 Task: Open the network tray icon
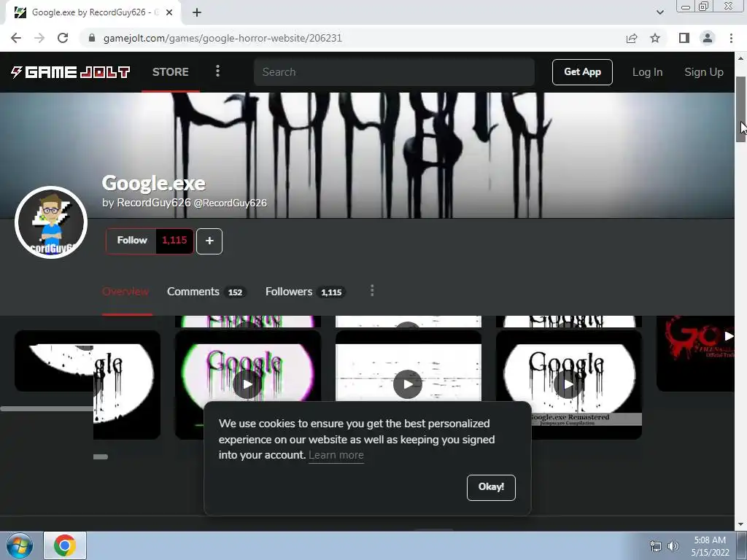pyautogui.click(x=656, y=546)
